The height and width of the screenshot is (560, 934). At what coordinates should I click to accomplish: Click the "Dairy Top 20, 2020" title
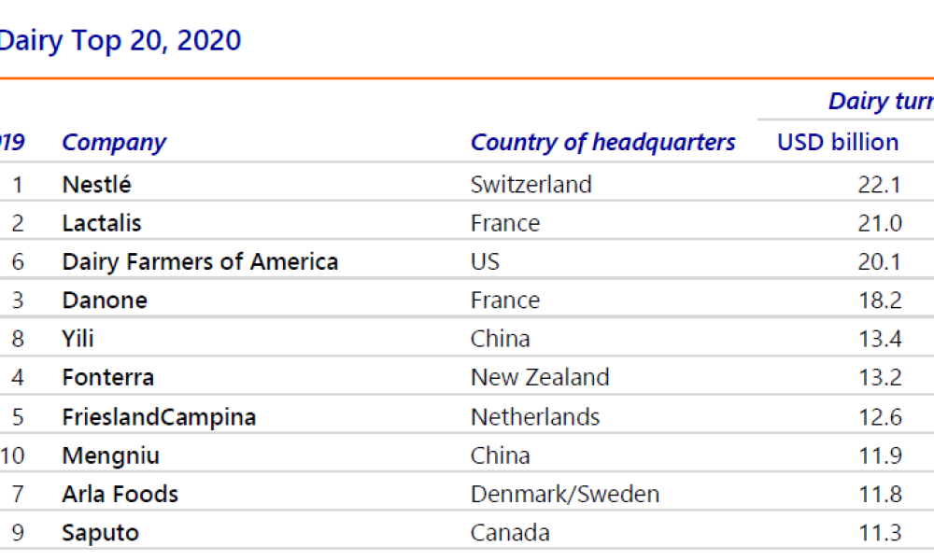tap(120, 41)
